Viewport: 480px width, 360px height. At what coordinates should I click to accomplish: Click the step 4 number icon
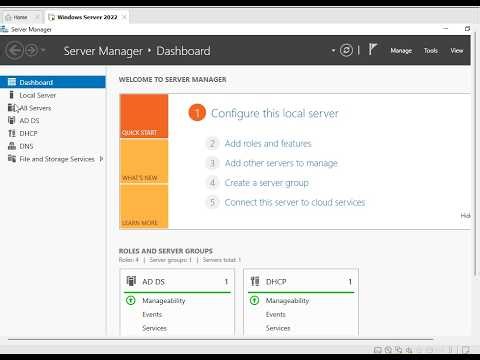pos(212,183)
